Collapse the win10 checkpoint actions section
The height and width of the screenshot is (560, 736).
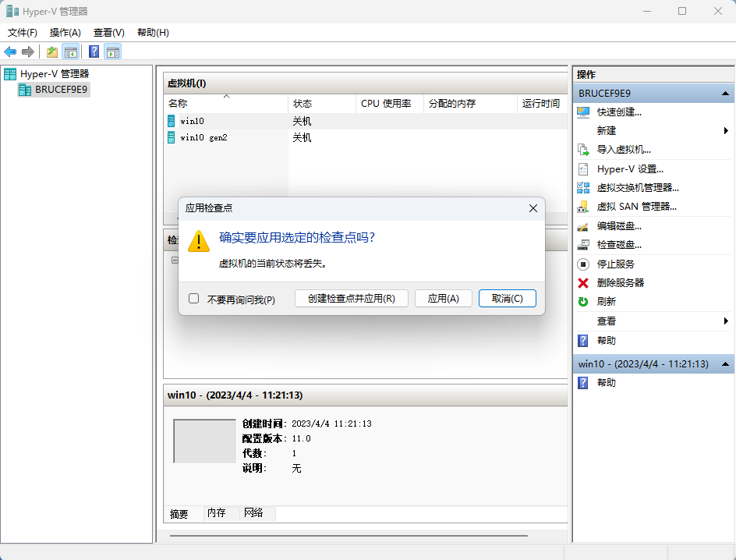point(725,364)
